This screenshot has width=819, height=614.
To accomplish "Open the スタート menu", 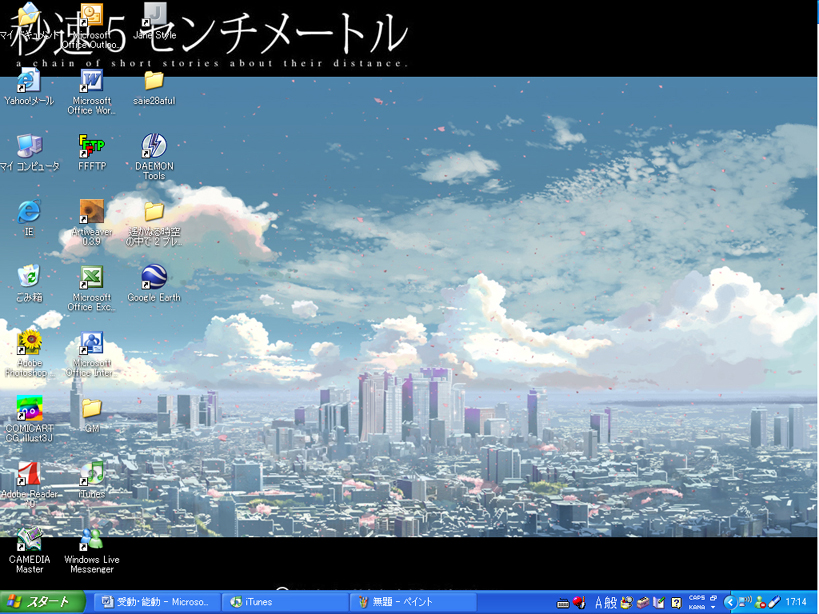I will tap(42, 602).
